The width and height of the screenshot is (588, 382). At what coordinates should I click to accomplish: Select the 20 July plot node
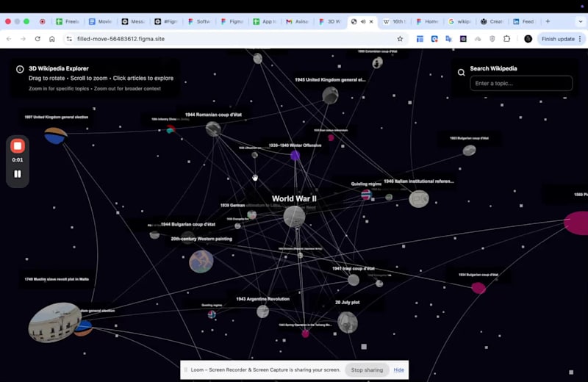point(348,322)
